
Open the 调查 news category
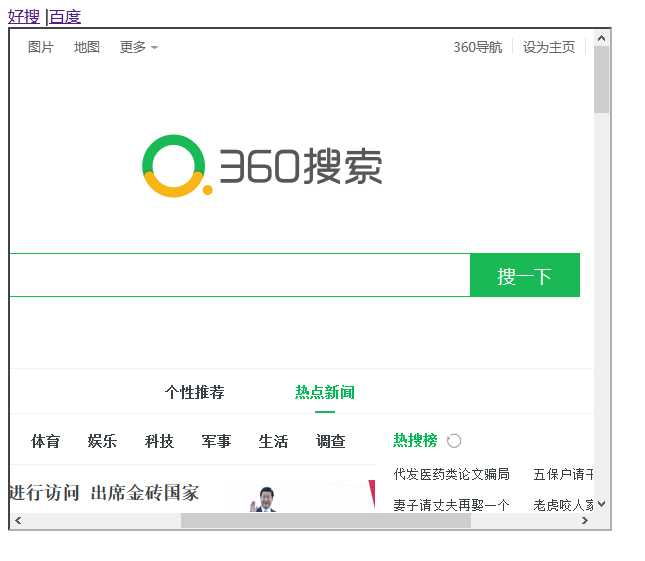[x=330, y=441]
